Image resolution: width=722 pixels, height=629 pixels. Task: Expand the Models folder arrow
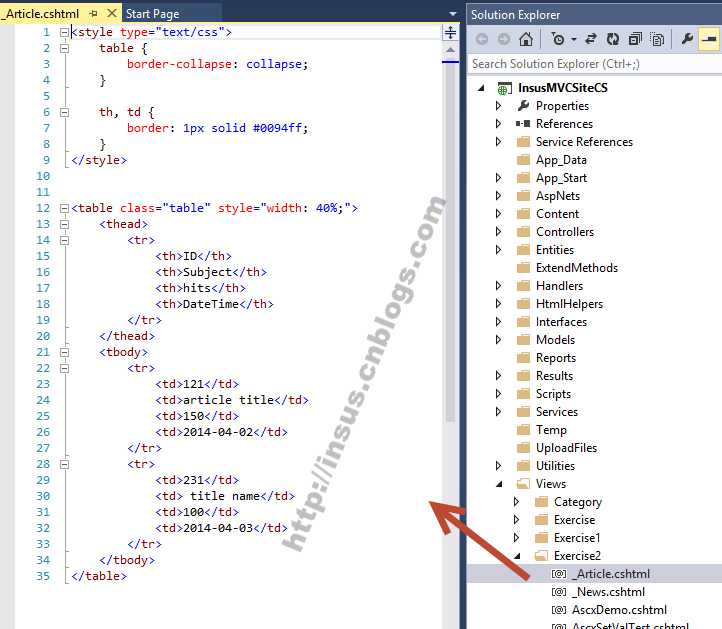498,339
